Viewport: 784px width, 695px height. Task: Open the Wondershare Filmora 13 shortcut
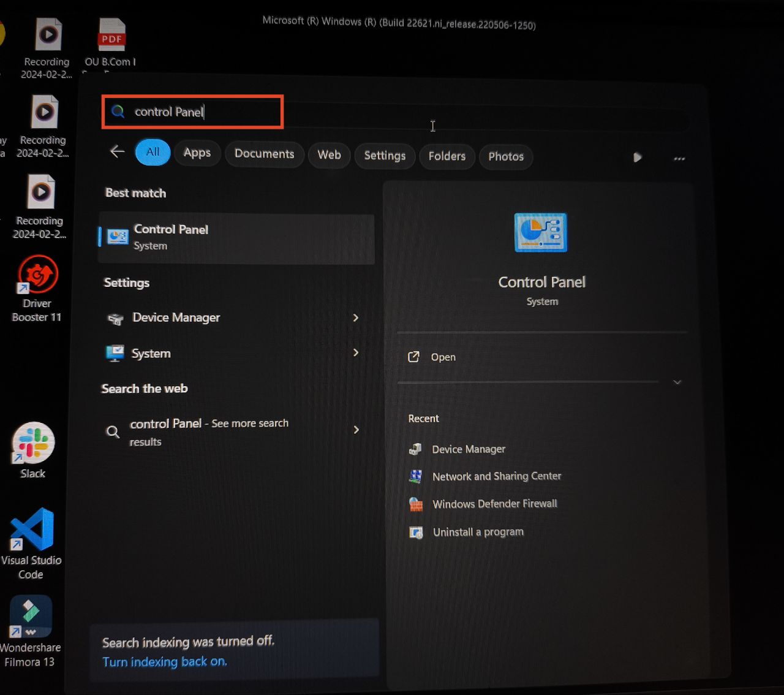31,617
